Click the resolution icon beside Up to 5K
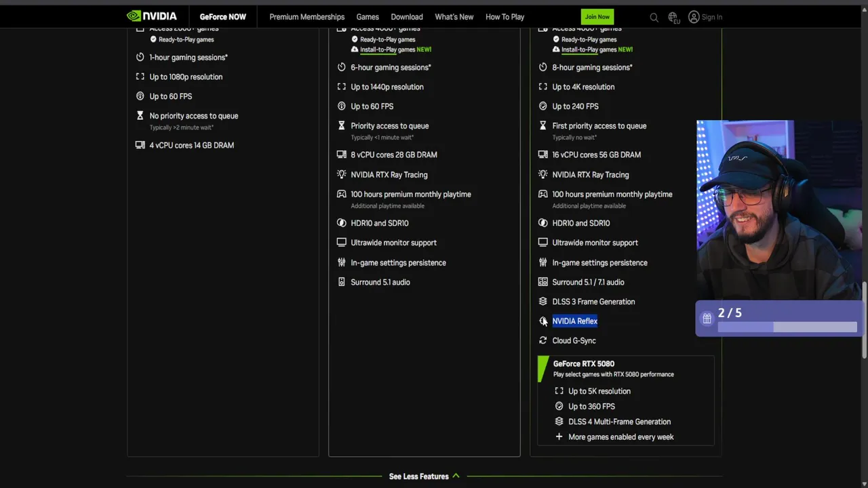This screenshot has width=868, height=488. tap(559, 391)
